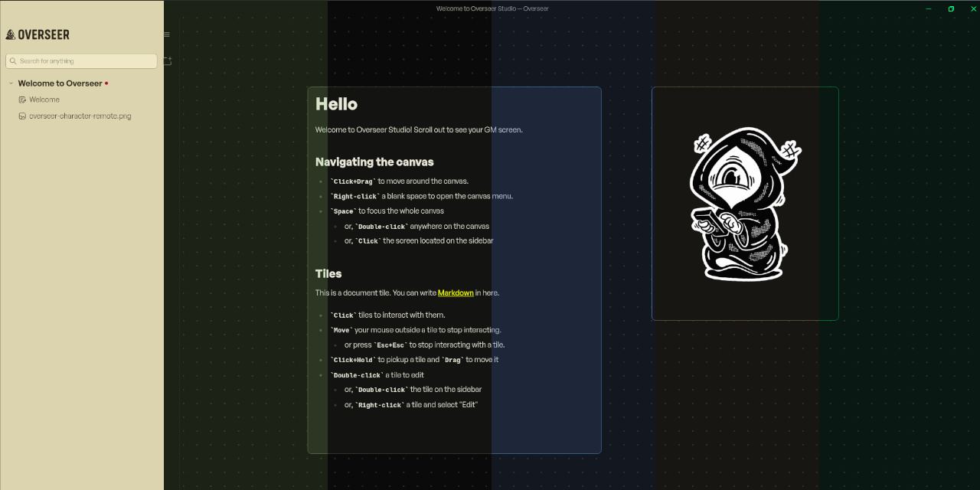The width and height of the screenshot is (980, 490).
Task: Select 'overseer-character-remote.png' in the sidebar
Action: pyautogui.click(x=80, y=116)
